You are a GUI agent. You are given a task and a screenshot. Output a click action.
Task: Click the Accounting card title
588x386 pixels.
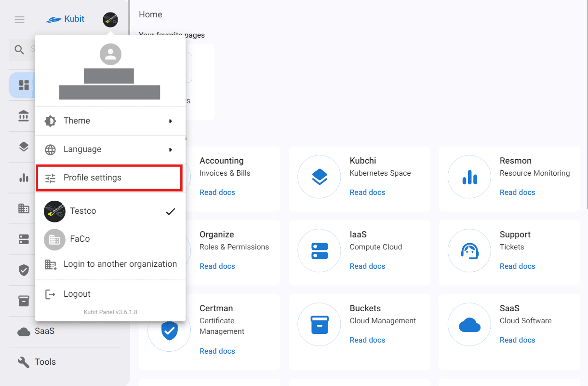coord(222,161)
